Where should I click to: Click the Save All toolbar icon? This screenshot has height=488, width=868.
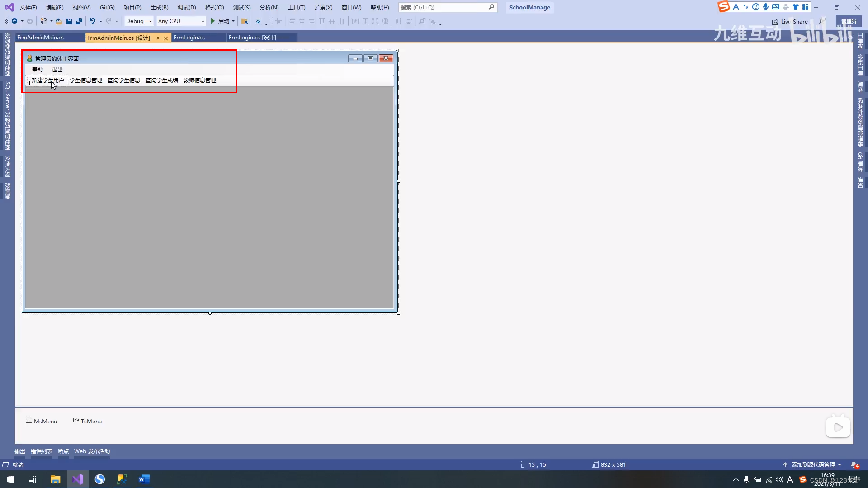pyautogui.click(x=79, y=21)
